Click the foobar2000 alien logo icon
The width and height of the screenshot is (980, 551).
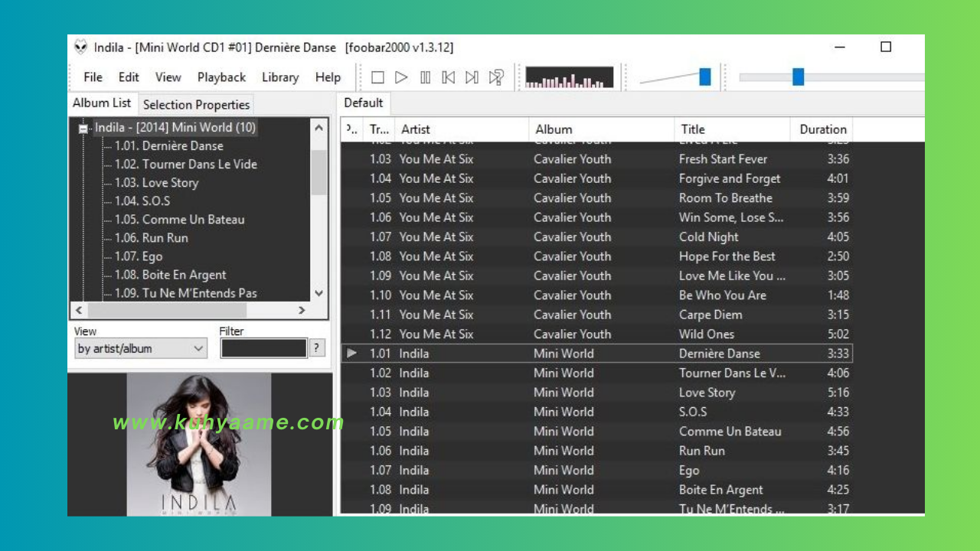coord(80,47)
